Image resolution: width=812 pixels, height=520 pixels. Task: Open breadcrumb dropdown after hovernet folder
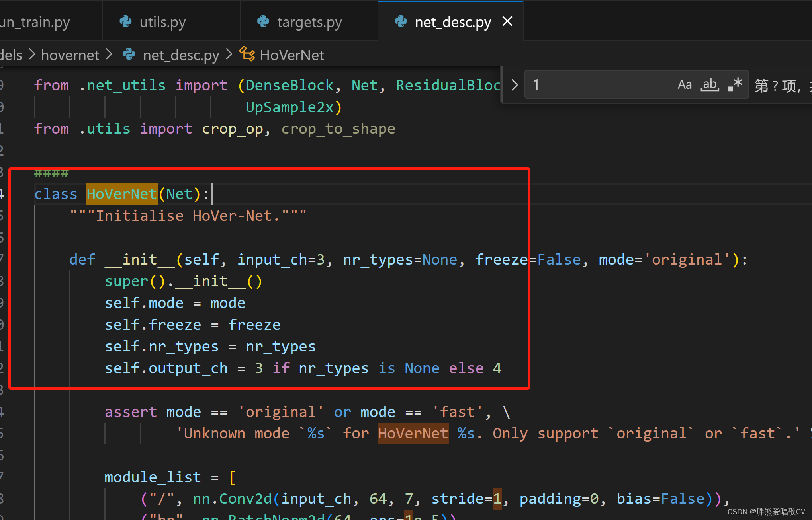pos(109,55)
